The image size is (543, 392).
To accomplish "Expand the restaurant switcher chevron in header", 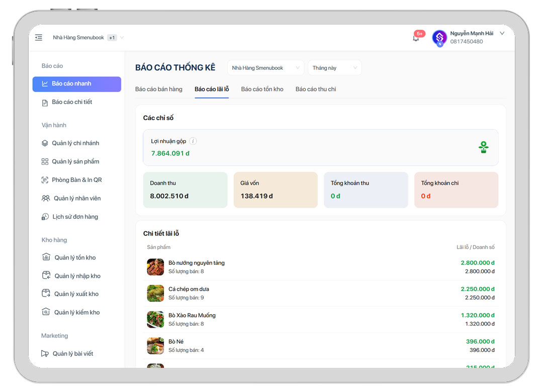I will 122,37.
